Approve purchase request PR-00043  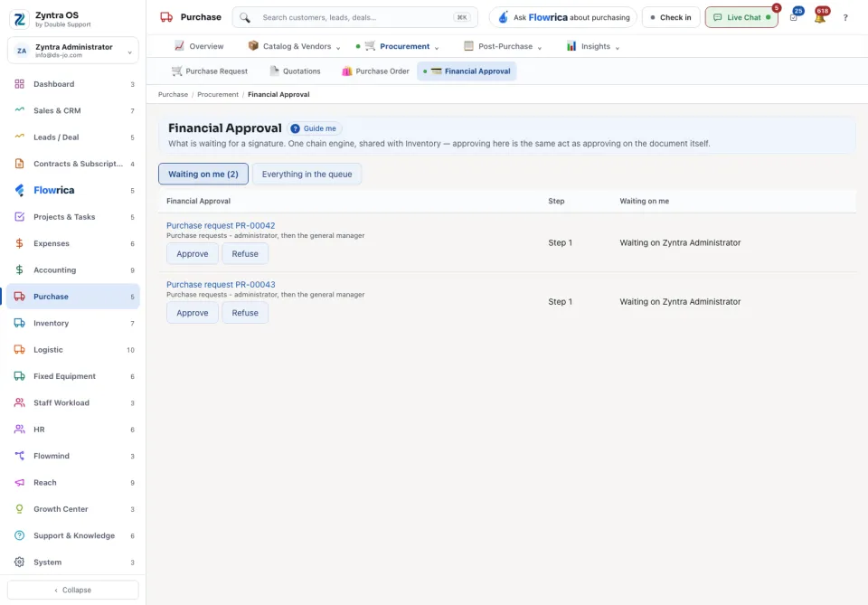[192, 313]
